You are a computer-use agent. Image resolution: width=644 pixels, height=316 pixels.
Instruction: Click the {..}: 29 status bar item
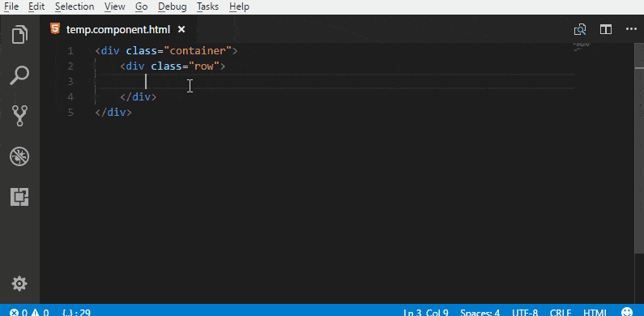click(76, 312)
